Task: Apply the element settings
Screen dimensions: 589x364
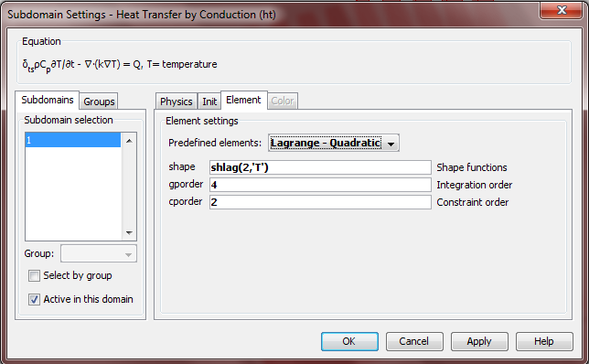Action: click(x=479, y=341)
